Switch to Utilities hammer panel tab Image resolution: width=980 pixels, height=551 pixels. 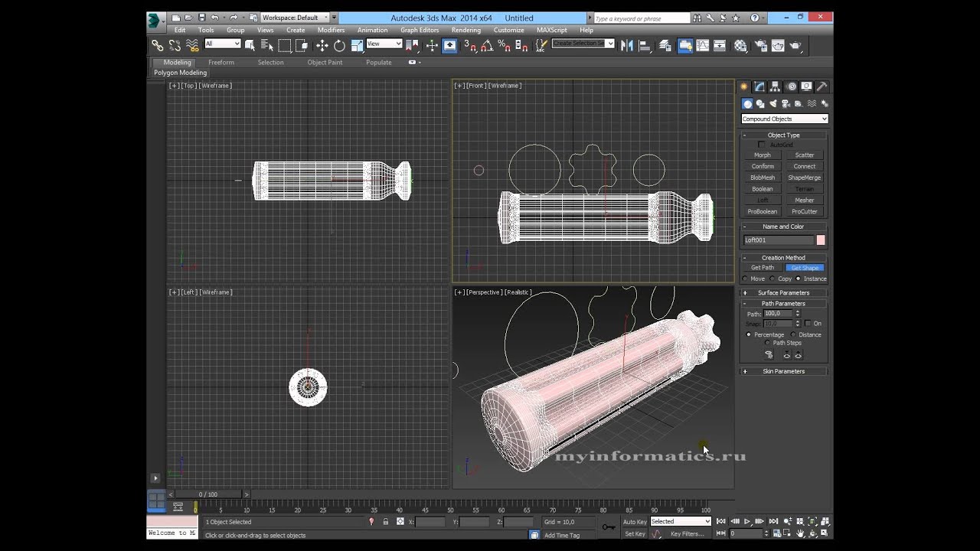822,86
